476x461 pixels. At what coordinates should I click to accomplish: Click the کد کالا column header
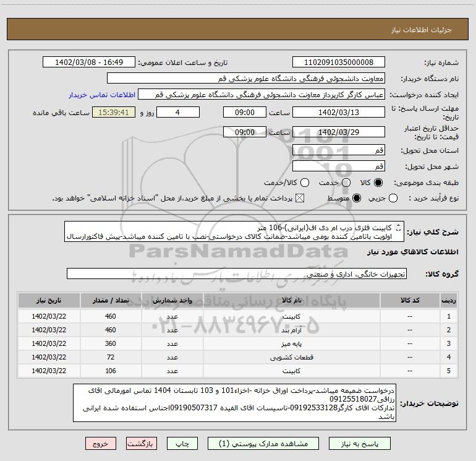[x=410, y=300]
